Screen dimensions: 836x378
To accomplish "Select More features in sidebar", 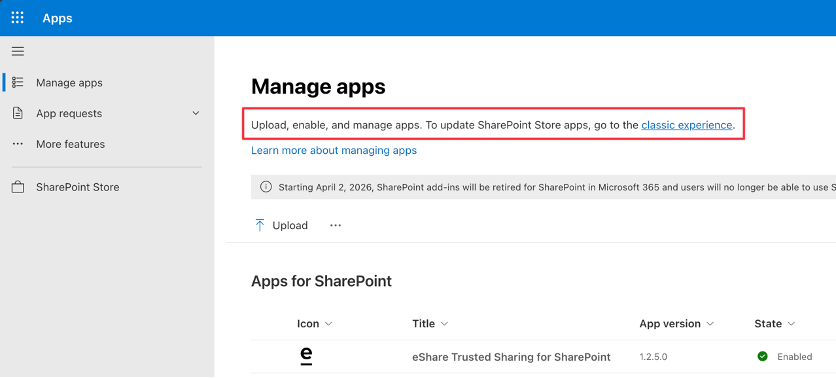I will [x=70, y=144].
